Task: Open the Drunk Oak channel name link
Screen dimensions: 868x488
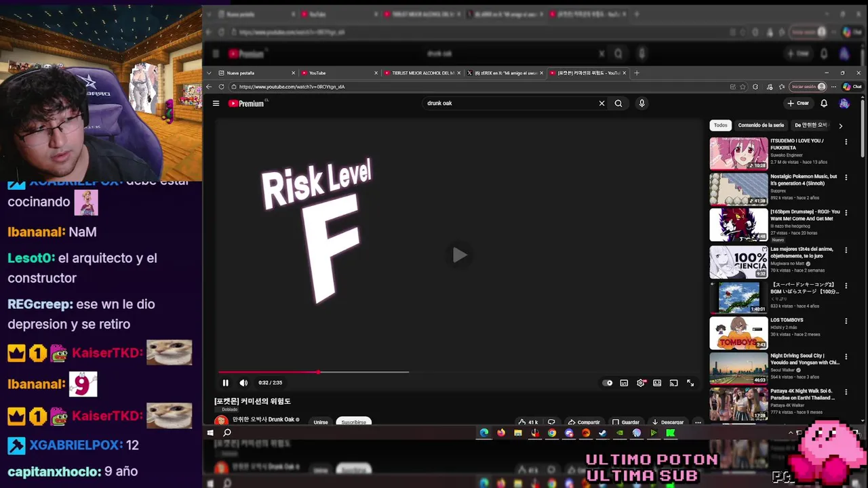Action: click(x=264, y=420)
